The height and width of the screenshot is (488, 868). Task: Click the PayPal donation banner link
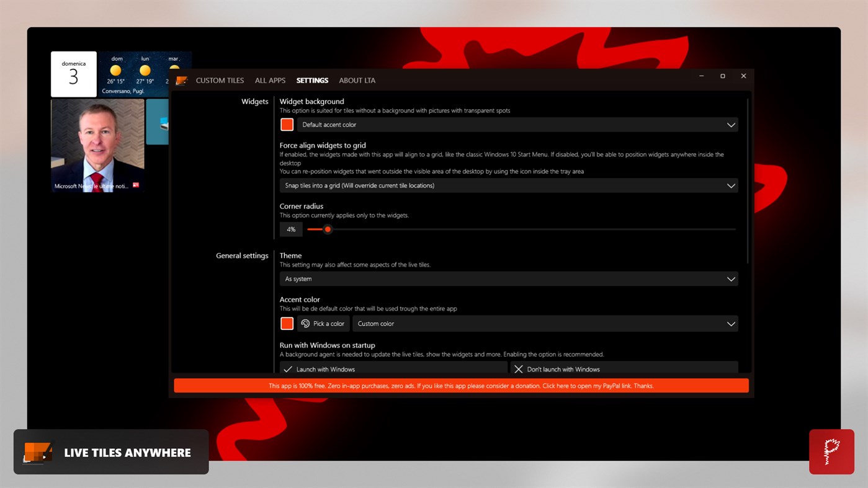(461, 385)
